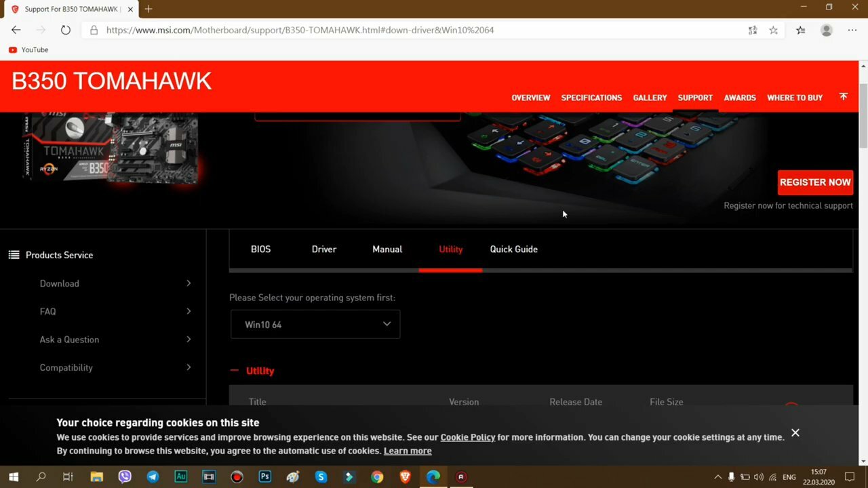Open the OVERVIEW page section
868x488 pixels.
pyautogui.click(x=530, y=98)
